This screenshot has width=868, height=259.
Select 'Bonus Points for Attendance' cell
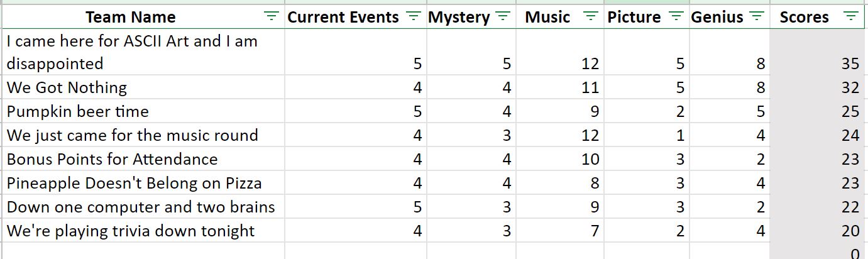click(143, 159)
